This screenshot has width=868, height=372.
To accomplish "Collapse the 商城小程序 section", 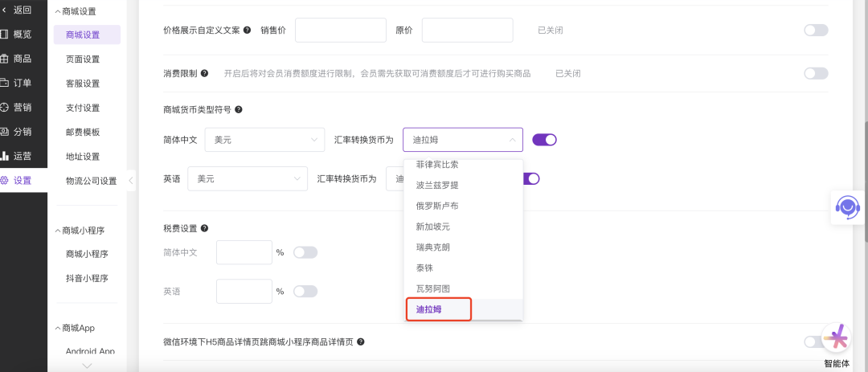I will (x=56, y=230).
